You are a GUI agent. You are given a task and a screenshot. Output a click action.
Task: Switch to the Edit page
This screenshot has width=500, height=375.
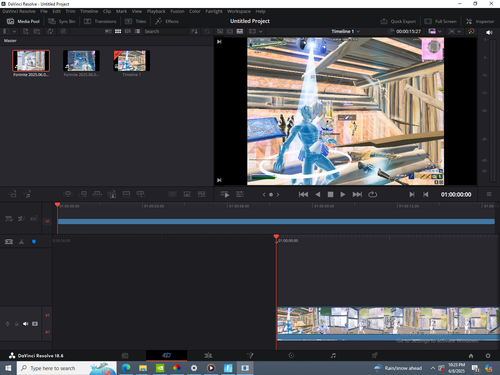[x=208, y=355]
